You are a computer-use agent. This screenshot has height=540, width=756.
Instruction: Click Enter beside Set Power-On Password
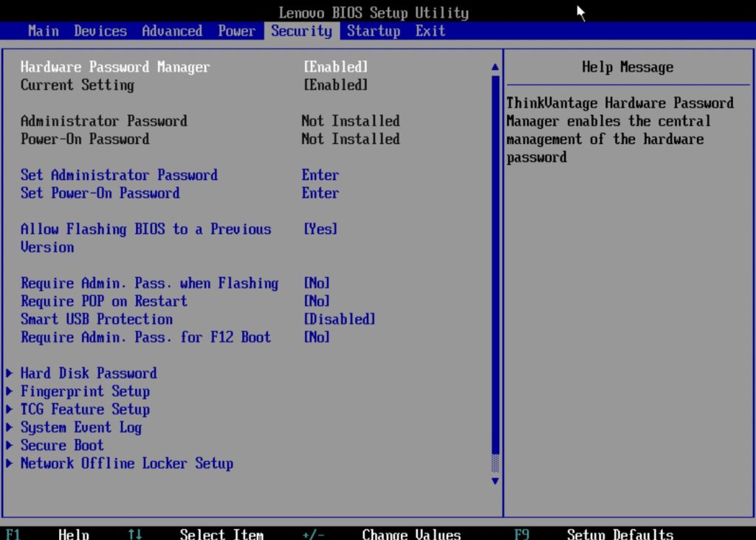320,193
